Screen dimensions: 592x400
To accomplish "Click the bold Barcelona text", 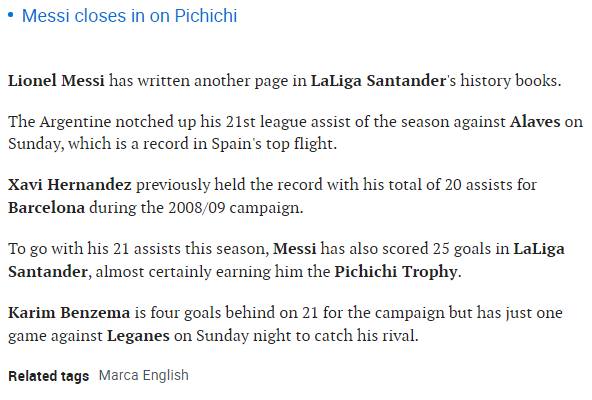I will click(46, 208).
